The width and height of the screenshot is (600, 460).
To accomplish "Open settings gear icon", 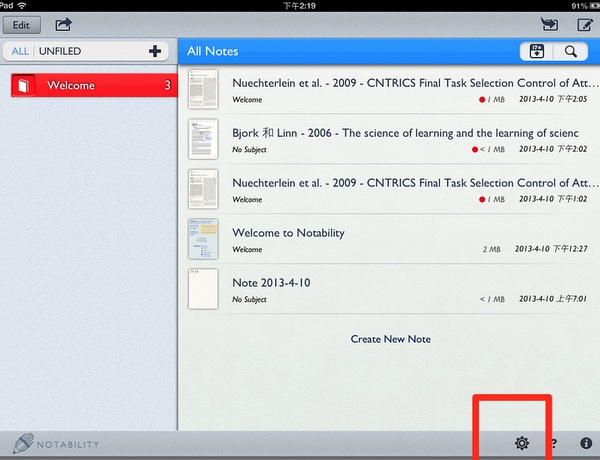I will tap(521, 443).
